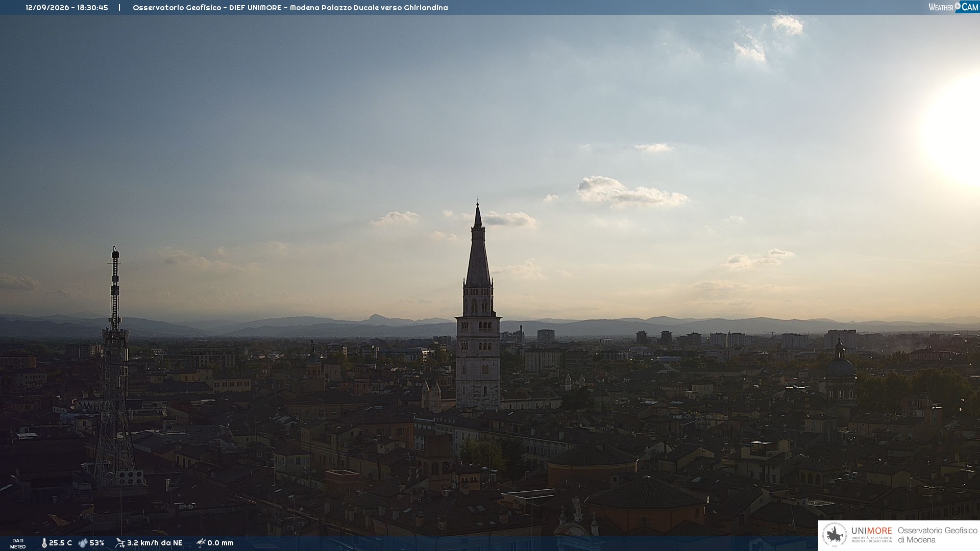
Task: Click the UNIMORE horseman seal emblem
Action: 835,535
